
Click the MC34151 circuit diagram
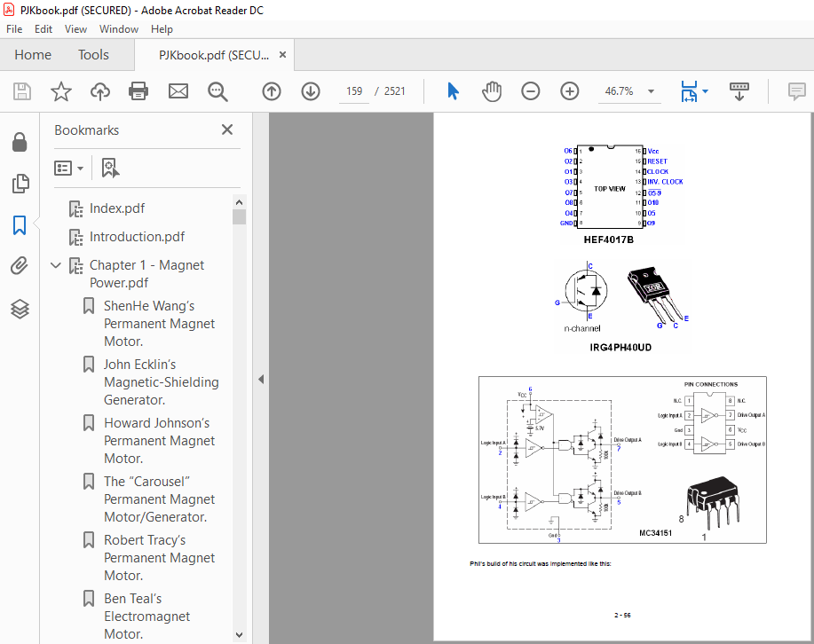(x=622, y=459)
